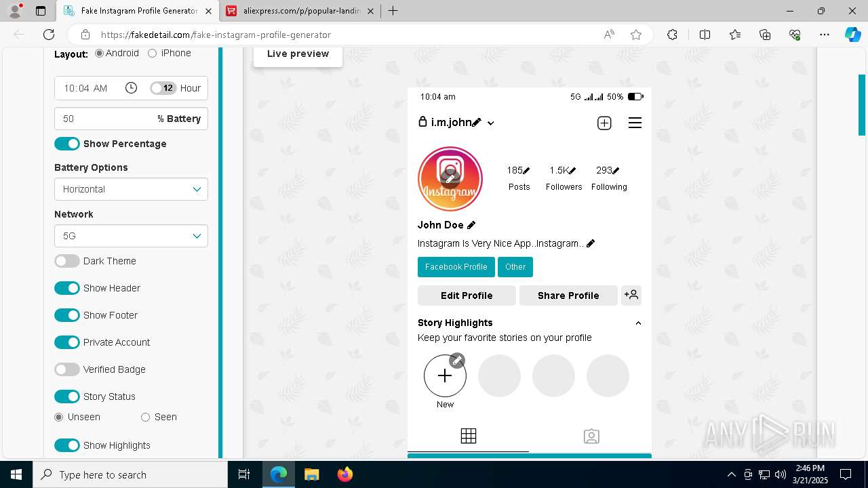Click the taskbar search box
This screenshot has height=488, width=868.
pos(130,474)
